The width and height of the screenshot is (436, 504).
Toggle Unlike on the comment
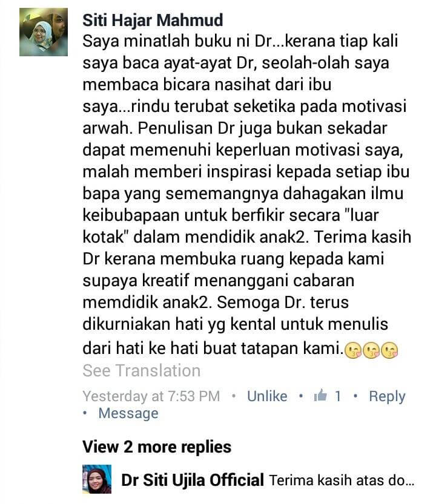pyautogui.click(x=267, y=396)
